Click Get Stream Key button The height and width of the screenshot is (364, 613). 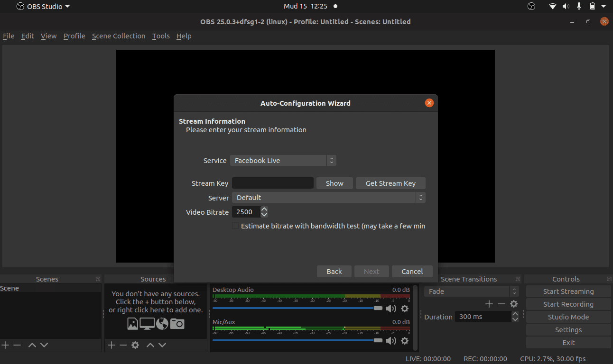pyautogui.click(x=390, y=183)
